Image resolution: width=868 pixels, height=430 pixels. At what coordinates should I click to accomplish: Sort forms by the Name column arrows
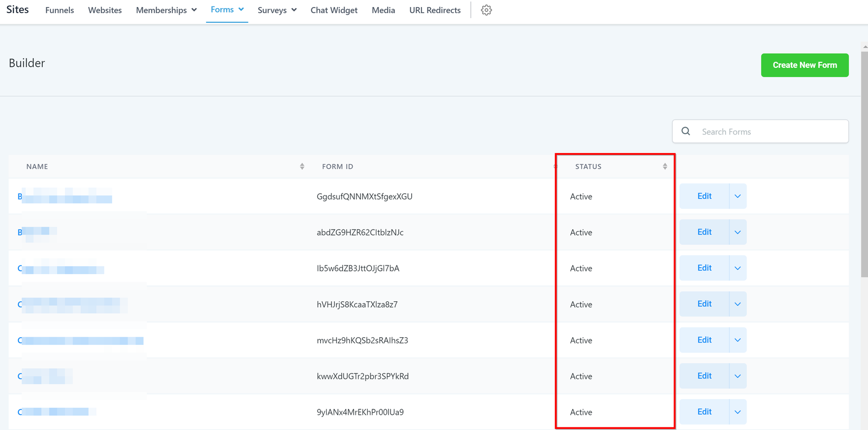pyautogui.click(x=302, y=167)
